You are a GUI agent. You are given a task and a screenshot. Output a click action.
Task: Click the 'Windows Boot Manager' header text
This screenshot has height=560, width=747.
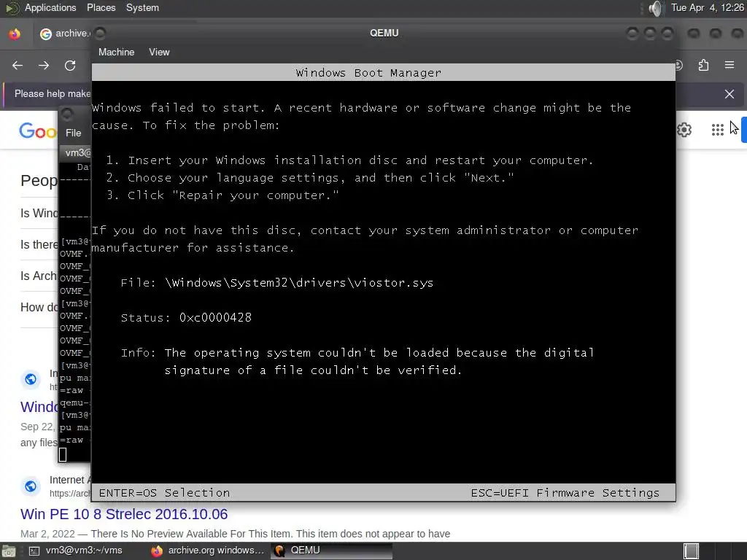(x=368, y=73)
